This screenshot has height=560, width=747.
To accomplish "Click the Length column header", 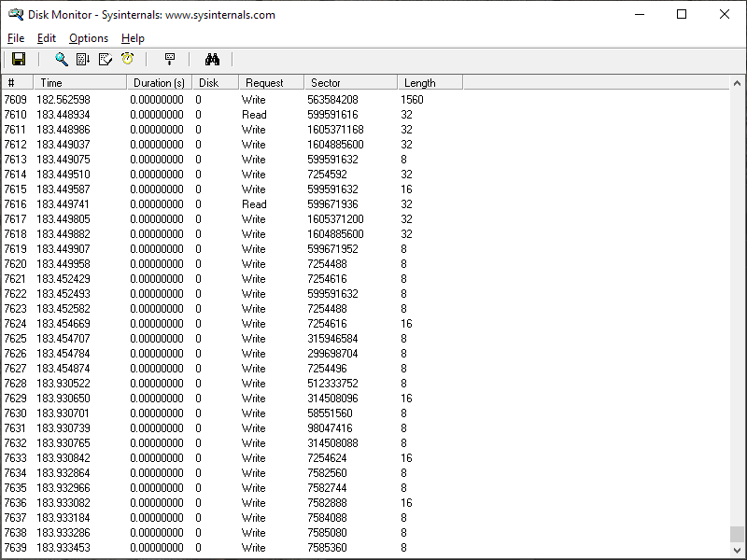I will click(x=430, y=83).
